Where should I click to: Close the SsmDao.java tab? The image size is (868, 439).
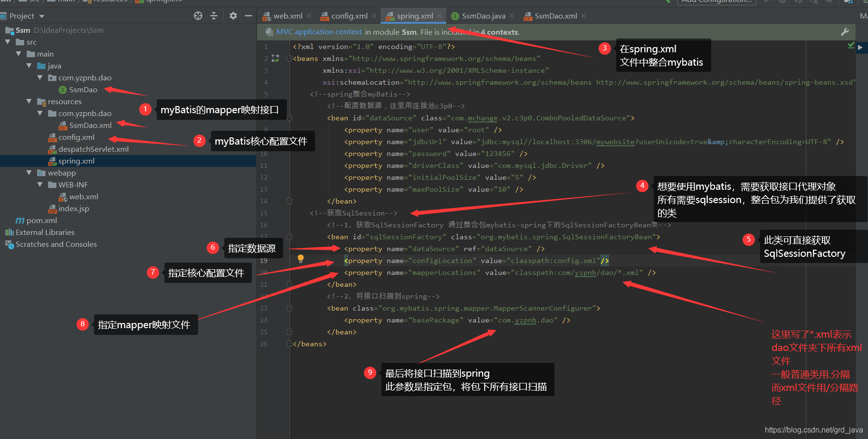[x=512, y=16]
